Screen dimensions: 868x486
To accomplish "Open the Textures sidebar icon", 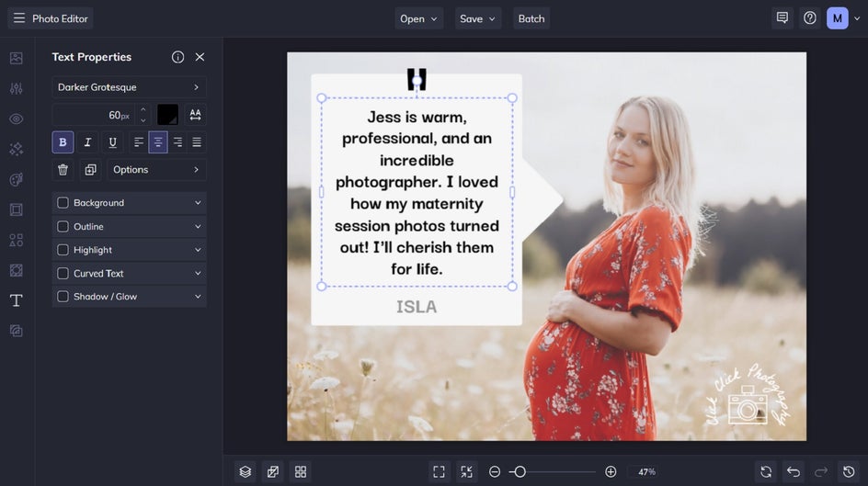I will [16, 331].
